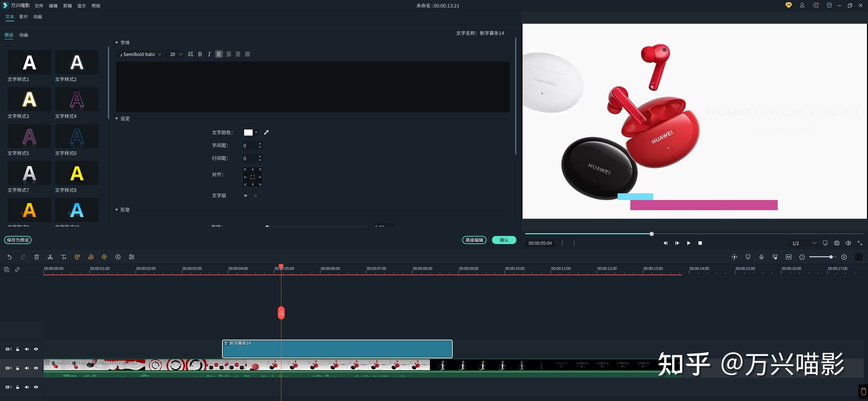This screenshot has height=401, width=868.
Task: Select 新字幕条14 clip on timeline
Action: 337,349
